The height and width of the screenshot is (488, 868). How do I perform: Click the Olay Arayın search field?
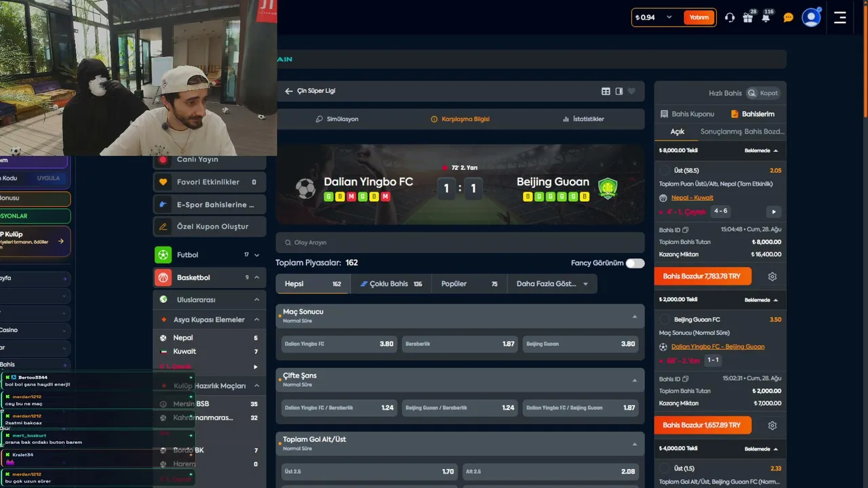pyautogui.click(x=460, y=243)
